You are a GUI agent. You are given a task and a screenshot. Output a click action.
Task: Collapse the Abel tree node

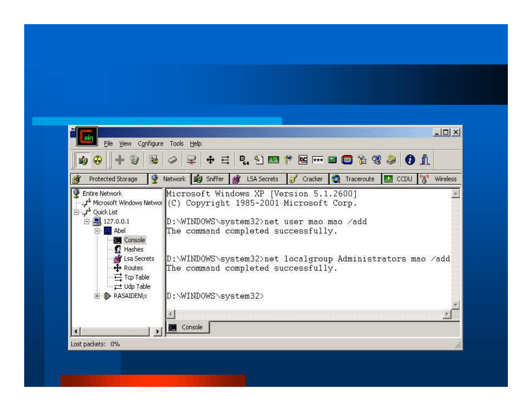pos(97,231)
